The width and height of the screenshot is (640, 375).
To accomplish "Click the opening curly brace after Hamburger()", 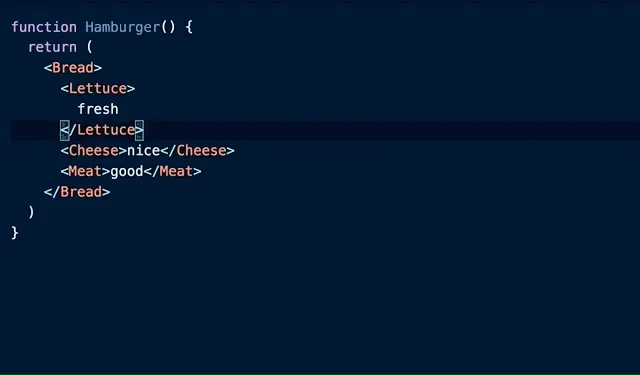I will pos(189,27).
